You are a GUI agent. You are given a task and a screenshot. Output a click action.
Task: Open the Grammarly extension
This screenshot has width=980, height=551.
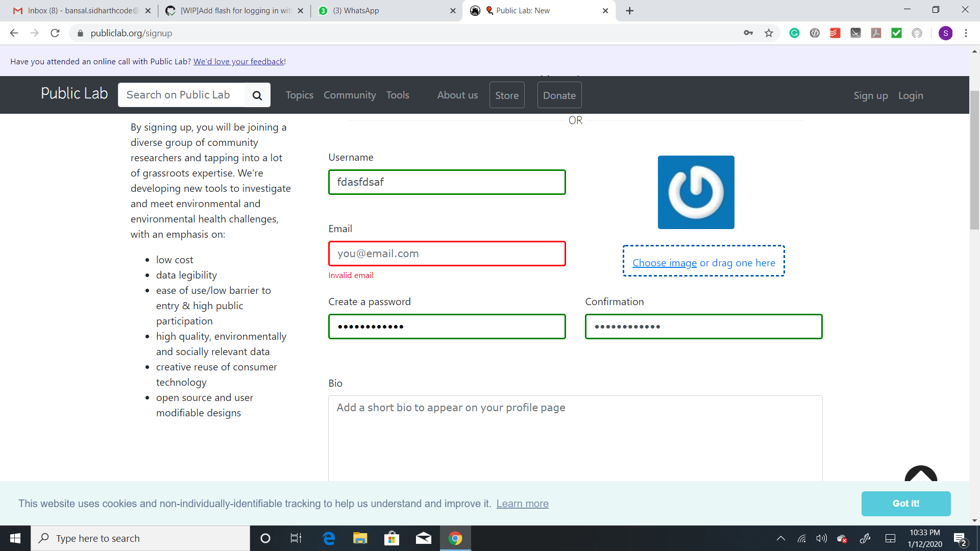[x=795, y=33]
